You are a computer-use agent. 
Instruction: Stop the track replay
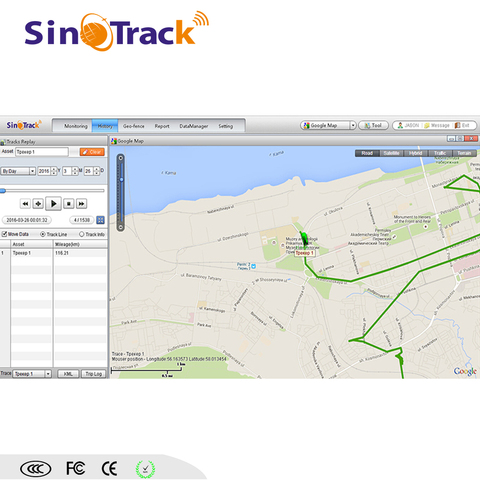[69, 204]
